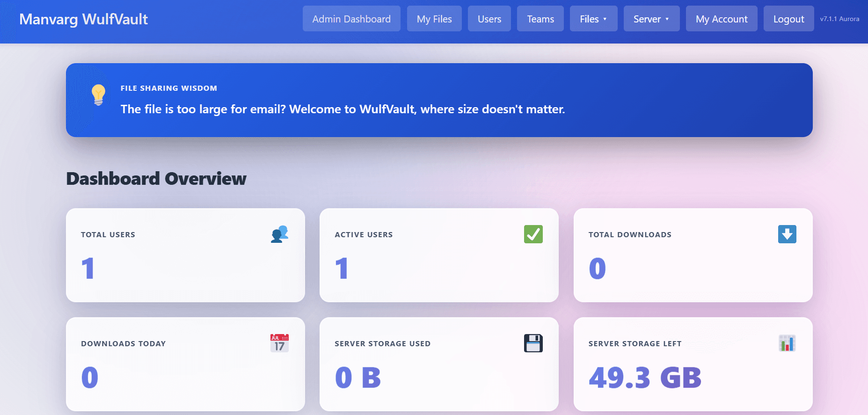Click the Total Downloads count value
Screen dimensions: 868x415
(597, 268)
